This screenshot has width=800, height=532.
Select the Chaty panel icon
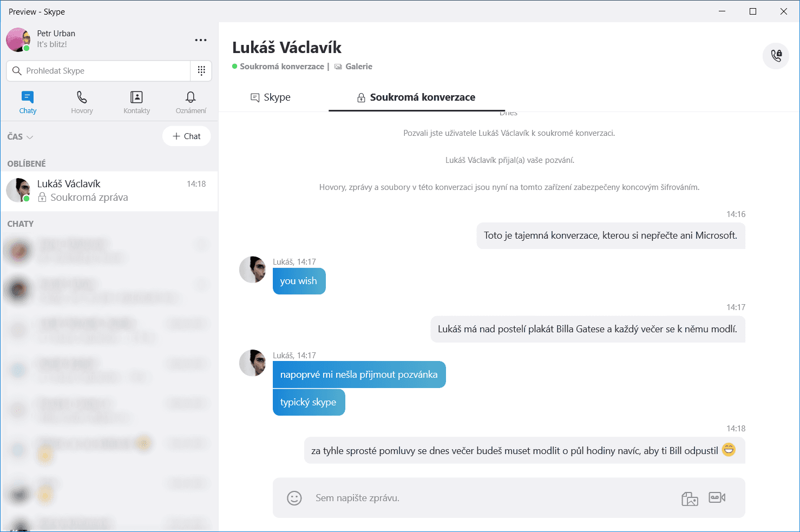pyautogui.click(x=28, y=102)
